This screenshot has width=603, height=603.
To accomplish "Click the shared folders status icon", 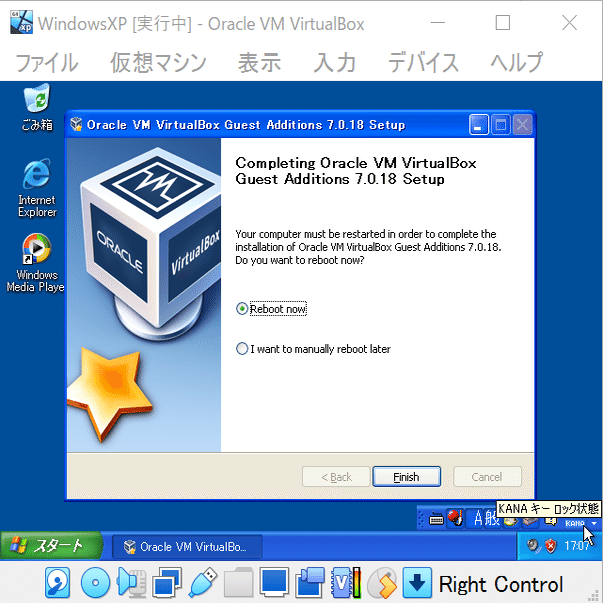I will [x=238, y=583].
